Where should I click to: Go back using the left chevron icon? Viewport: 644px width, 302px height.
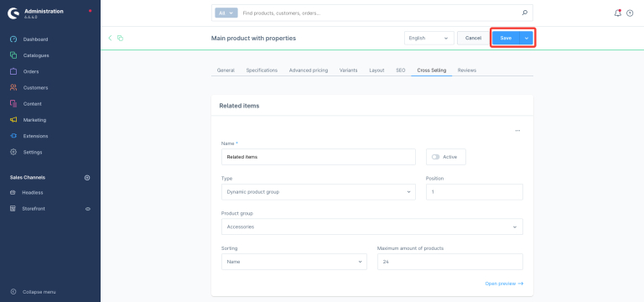(110, 38)
